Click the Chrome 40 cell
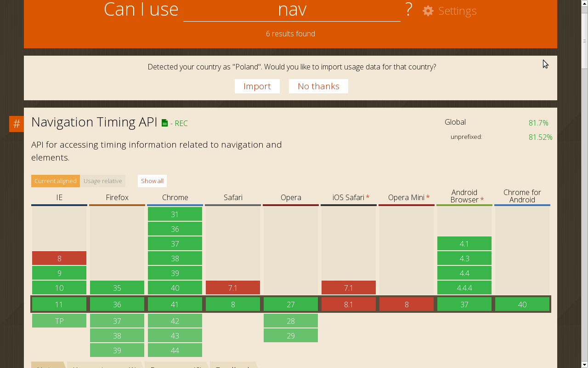Image resolution: width=588 pixels, height=368 pixels. tap(175, 287)
